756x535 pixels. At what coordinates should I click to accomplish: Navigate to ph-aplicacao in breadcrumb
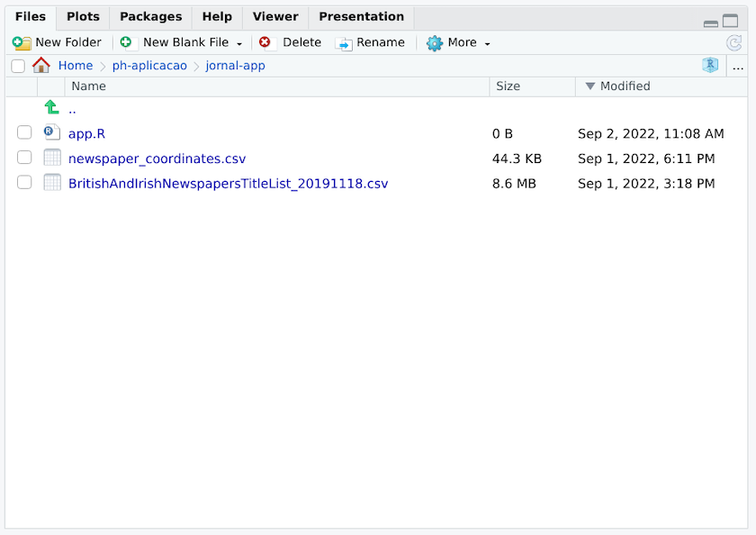149,66
